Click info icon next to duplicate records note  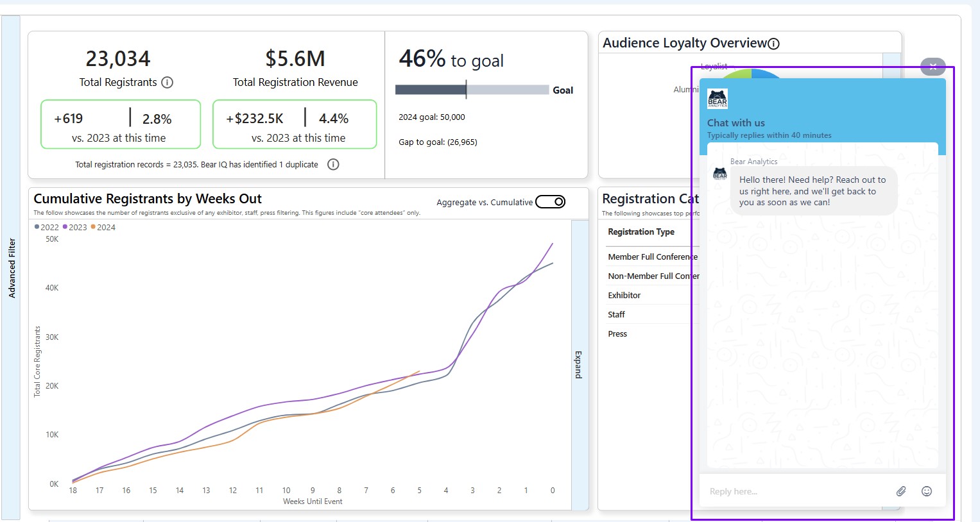click(333, 164)
